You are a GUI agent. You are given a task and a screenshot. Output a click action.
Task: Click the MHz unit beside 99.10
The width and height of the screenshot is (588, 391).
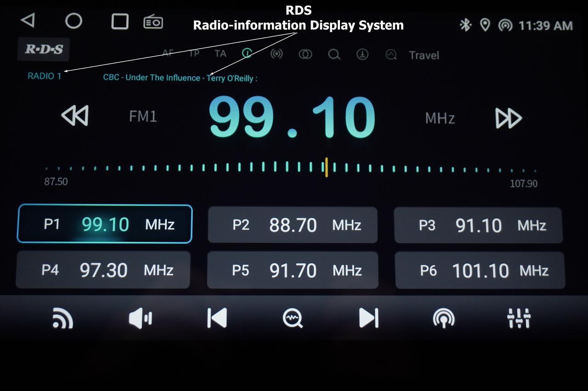click(440, 118)
